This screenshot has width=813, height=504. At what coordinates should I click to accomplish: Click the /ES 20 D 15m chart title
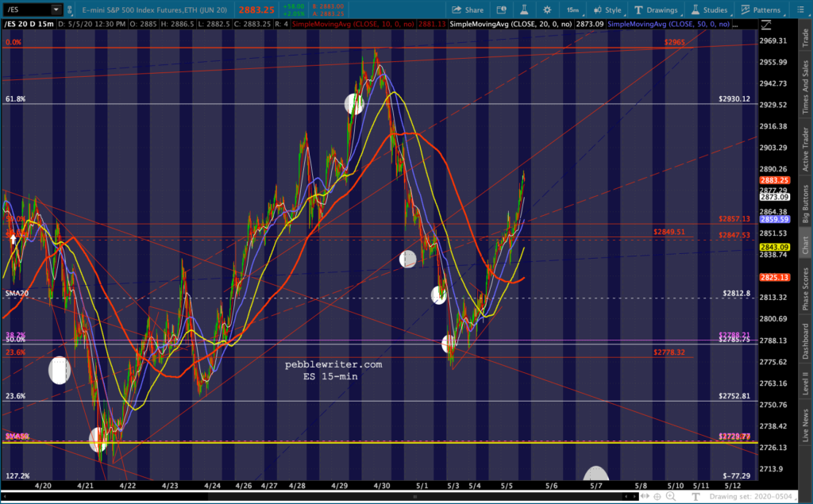pos(29,25)
